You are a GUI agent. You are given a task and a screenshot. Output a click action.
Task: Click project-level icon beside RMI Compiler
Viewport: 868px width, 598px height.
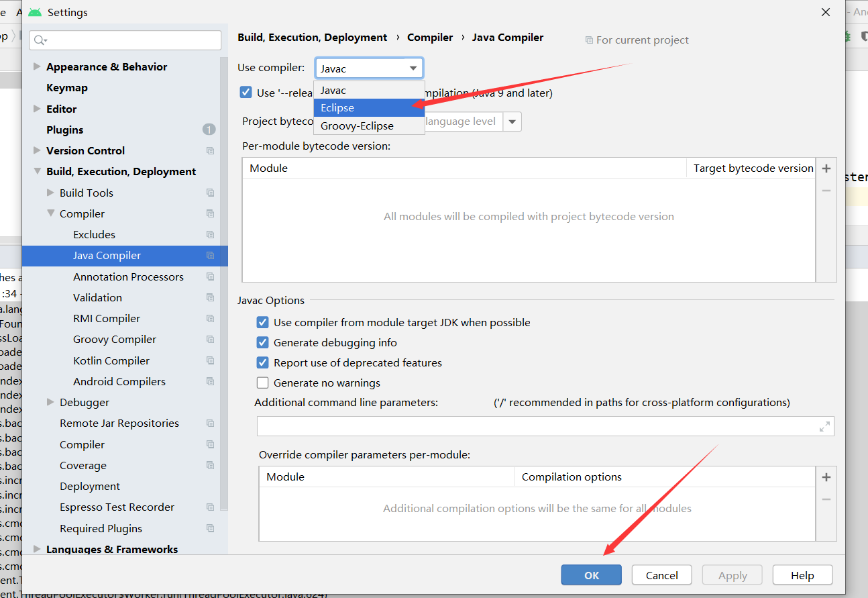click(210, 318)
